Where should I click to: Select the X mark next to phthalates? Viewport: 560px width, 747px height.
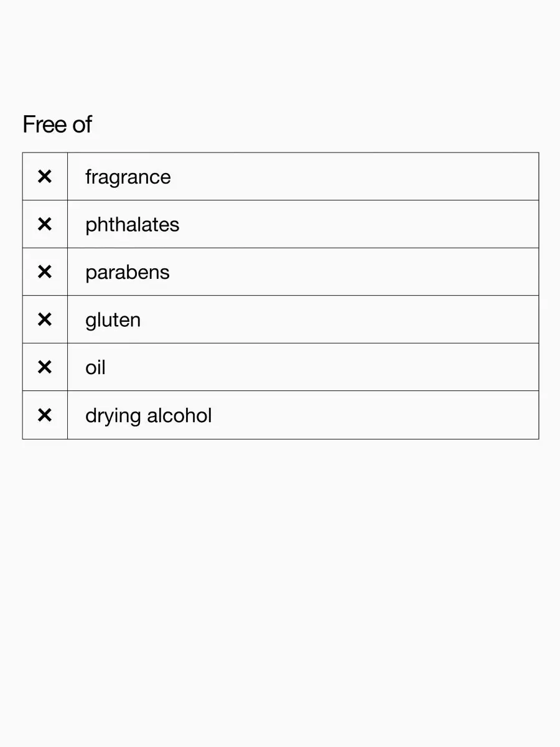[x=45, y=224]
